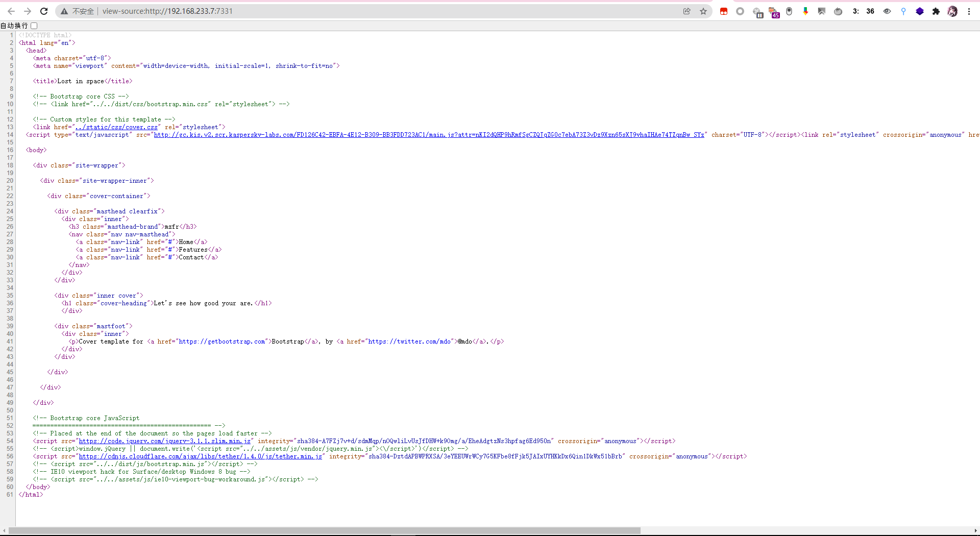980x536 pixels.
Task: Toggle the 自动换行 line wrap checkbox
Action: (34, 26)
